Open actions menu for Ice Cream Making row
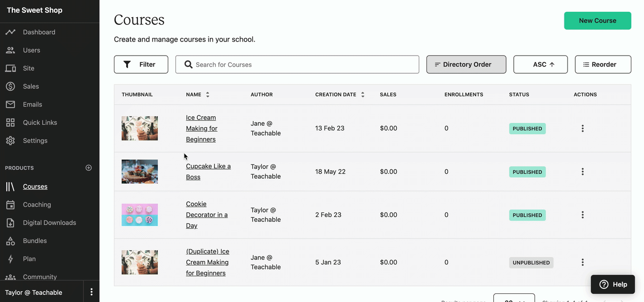Image resolution: width=644 pixels, height=302 pixels. click(x=582, y=128)
